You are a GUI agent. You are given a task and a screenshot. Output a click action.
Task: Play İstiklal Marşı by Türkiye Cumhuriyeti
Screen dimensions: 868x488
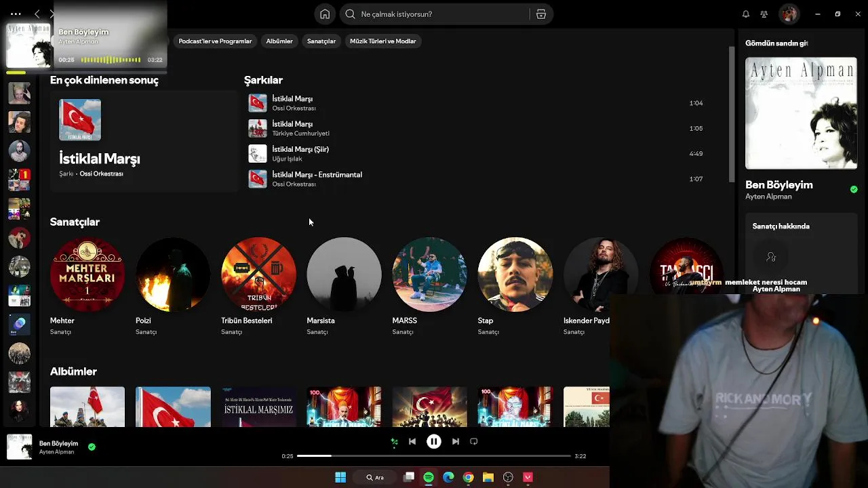pyautogui.click(x=478, y=128)
